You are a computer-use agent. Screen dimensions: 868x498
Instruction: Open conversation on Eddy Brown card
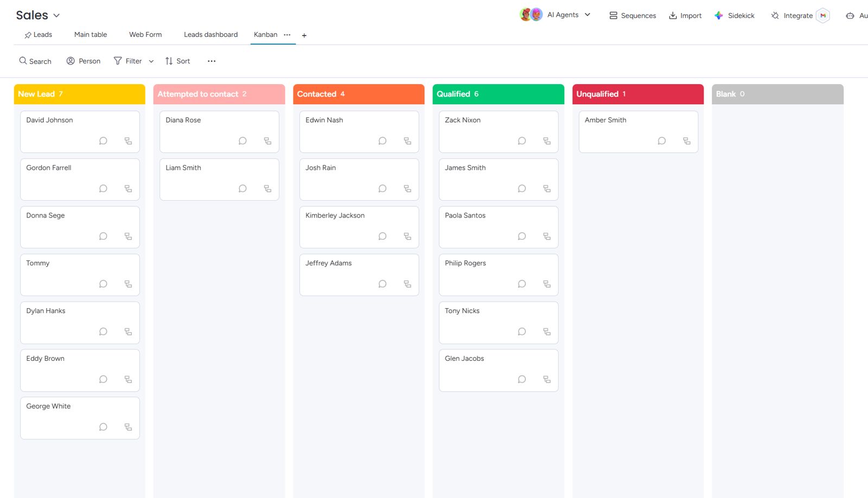[103, 380]
